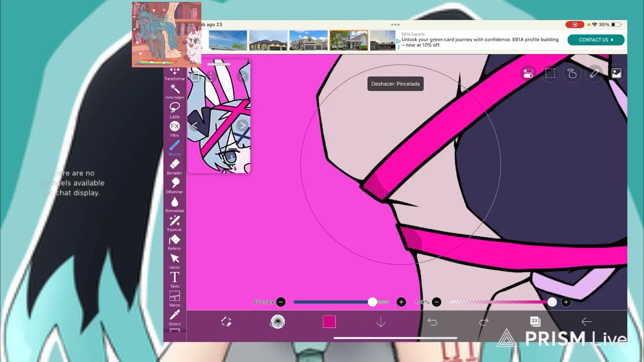This screenshot has width=644, height=362.
Task: Open reference window three-dot menu
Action: pyautogui.click(x=210, y=76)
